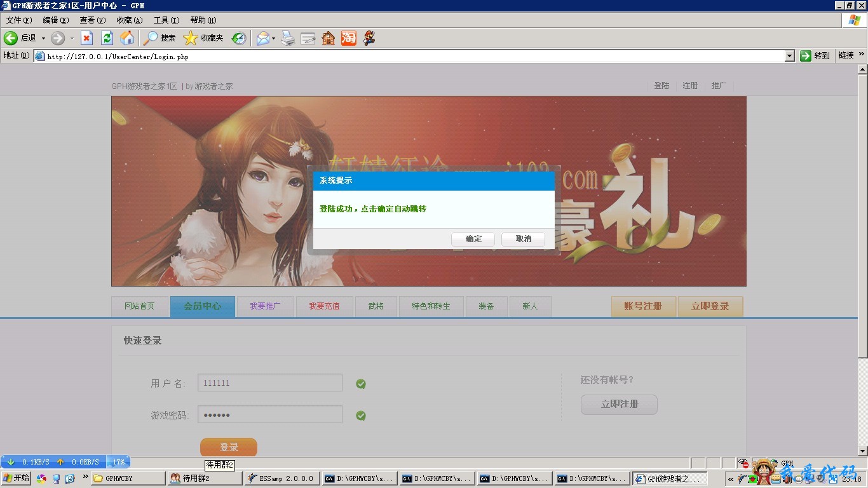
Task: Open the 开始 Start menu
Action: pyautogui.click(x=17, y=478)
